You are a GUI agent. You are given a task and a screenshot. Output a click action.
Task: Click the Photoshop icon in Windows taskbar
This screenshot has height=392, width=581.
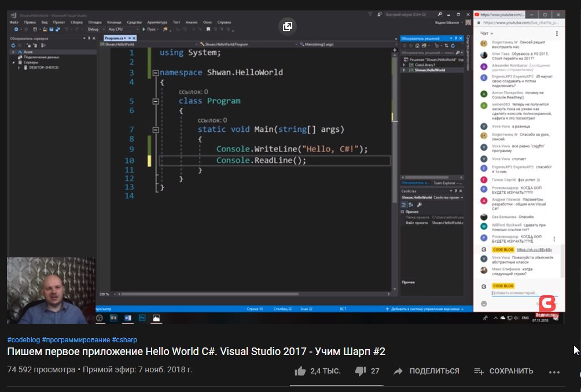coord(142,318)
